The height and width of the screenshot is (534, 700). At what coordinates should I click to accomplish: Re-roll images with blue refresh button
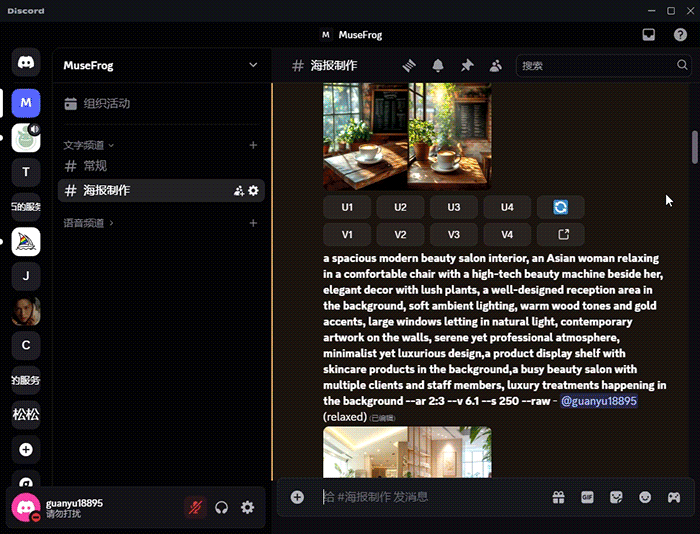point(561,207)
